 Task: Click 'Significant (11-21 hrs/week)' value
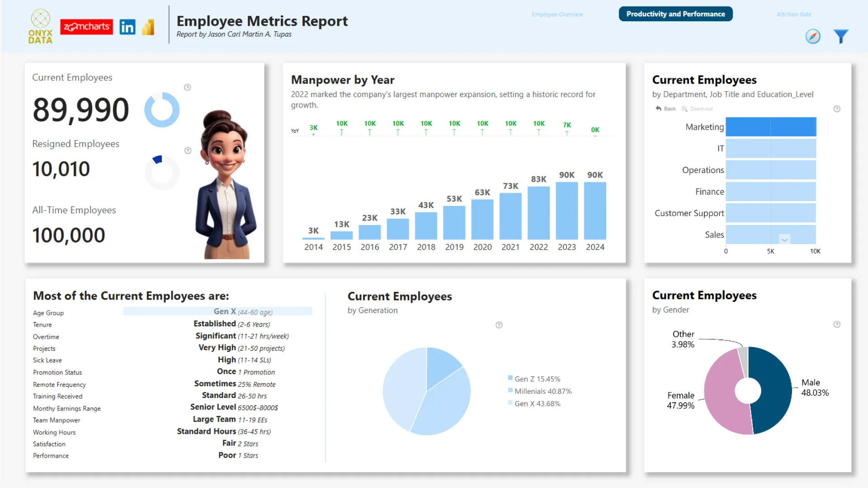click(242, 336)
